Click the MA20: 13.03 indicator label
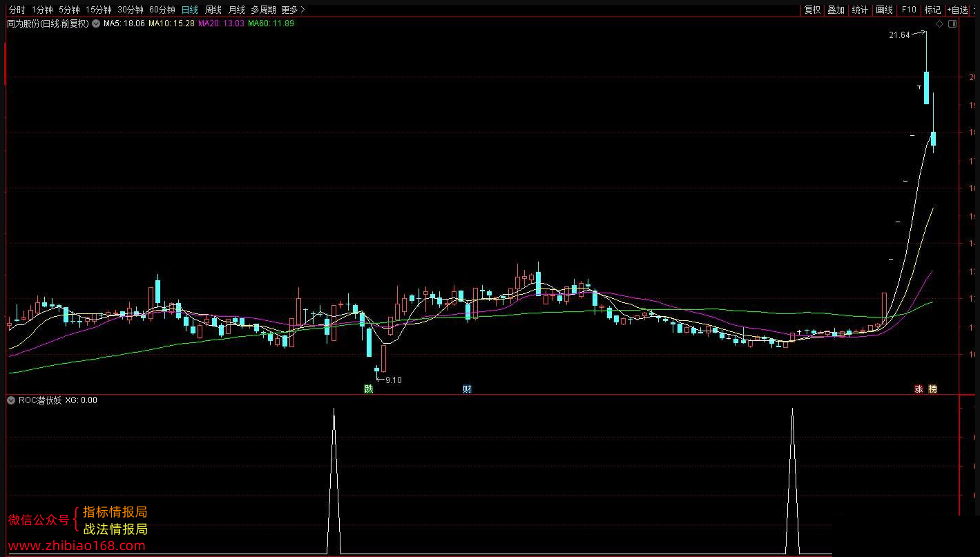This screenshot has width=980, height=557. 221,23
